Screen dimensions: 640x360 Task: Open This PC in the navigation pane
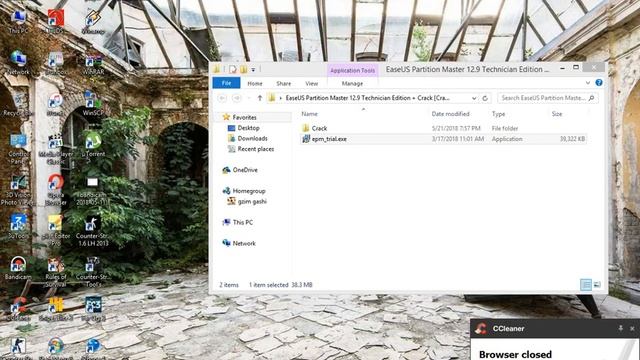pos(242,222)
